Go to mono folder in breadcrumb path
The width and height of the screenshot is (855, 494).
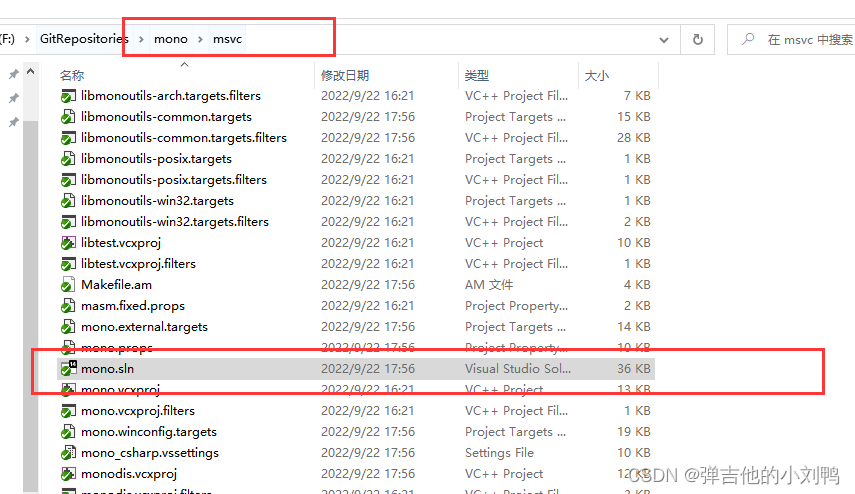pos(171,39)
